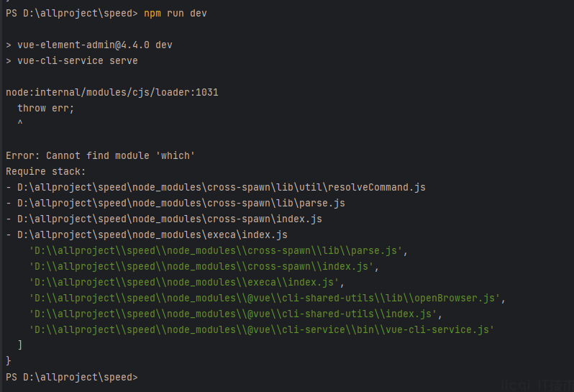This screenshot has height=392, width=574.
Task: Open the green vue-cli-service.js path string
Action: coord(262,329)
